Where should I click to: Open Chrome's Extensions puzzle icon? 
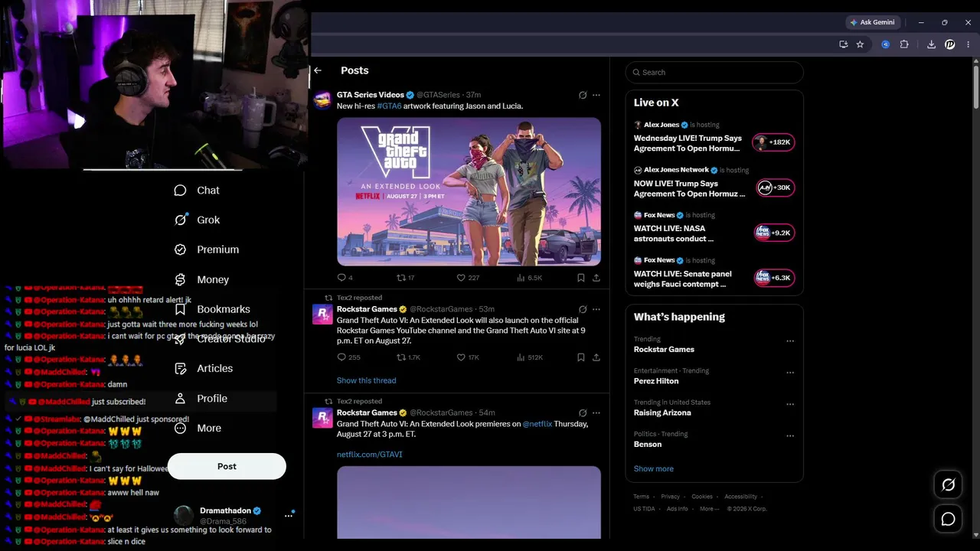[x=904, y=44]
